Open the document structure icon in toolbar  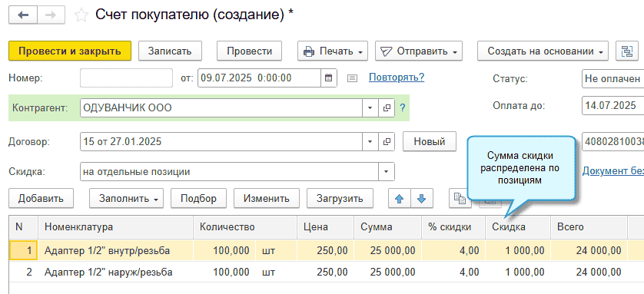click(627, 51)
